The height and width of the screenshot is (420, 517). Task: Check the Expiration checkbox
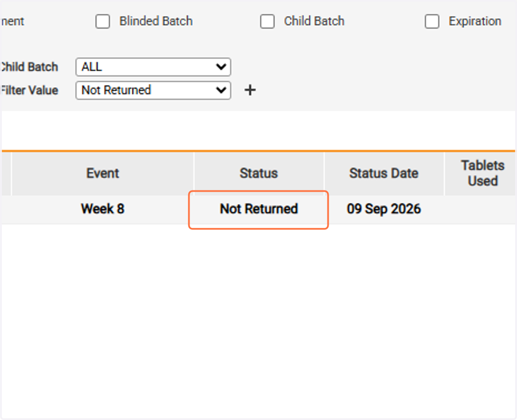pos(432,21)
